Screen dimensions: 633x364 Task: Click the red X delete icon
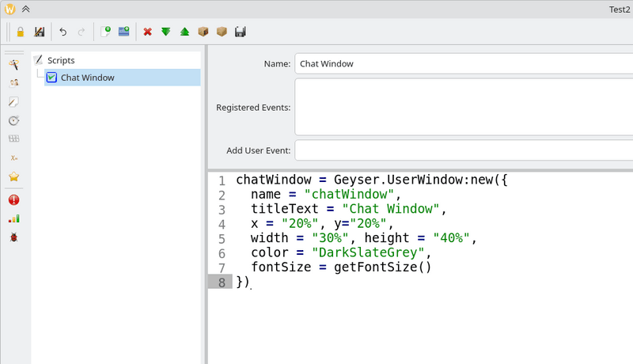coord(148,32)
